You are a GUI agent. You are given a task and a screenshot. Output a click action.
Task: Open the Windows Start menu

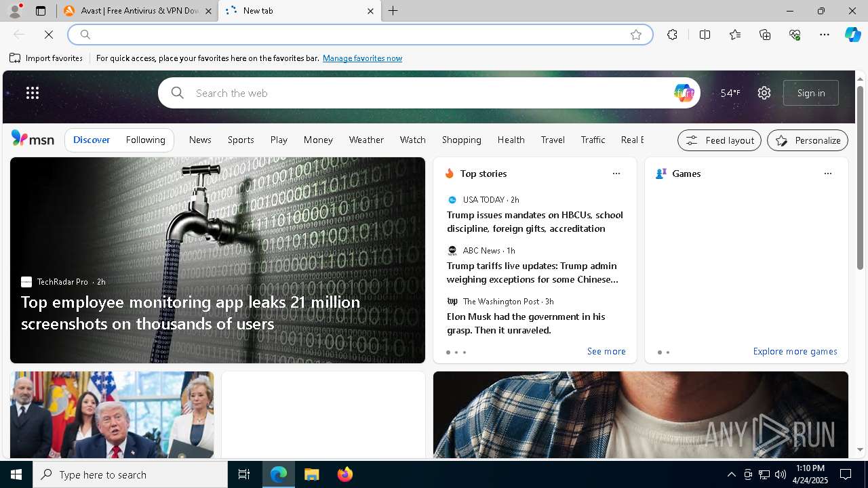point(16,474)
